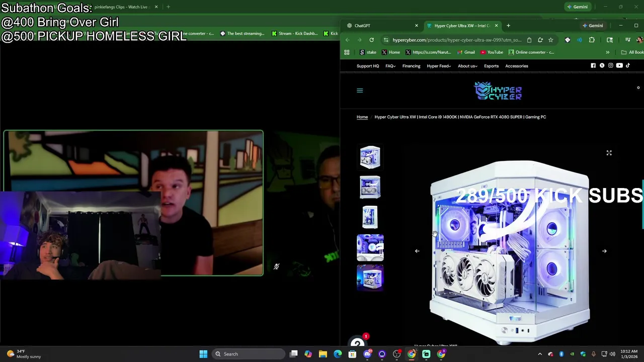Screen dimensions: 644x362
Task: Bookmark this page with the star icon
Action: (x=550, y=40)
